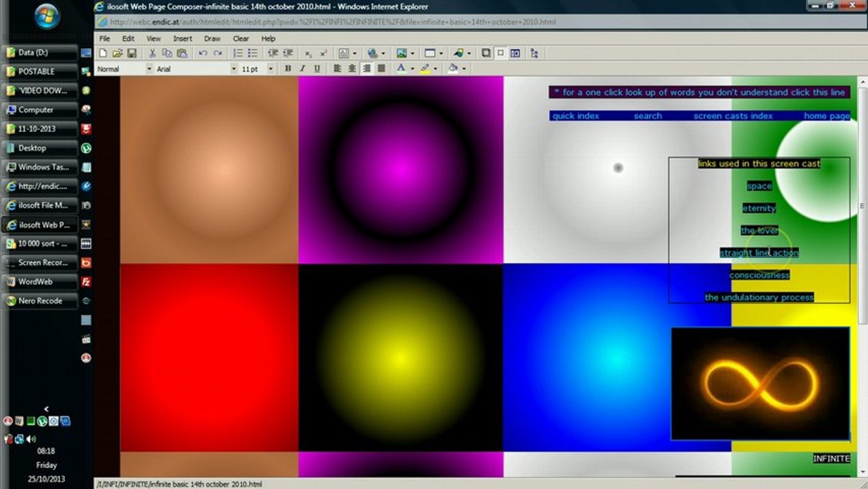Open the 'screen casts index' link
The height and width of the screenshot is (489, 868).
733,116
